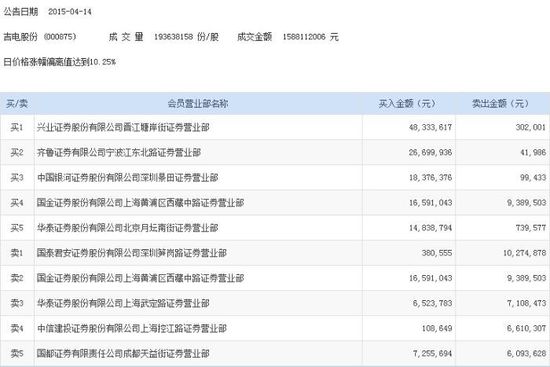Viewport: 550px width, 367px height.
Task: Click 中国银河证券股份有限公司深圳景田证券营业部
Action: (x=128, y=178)
